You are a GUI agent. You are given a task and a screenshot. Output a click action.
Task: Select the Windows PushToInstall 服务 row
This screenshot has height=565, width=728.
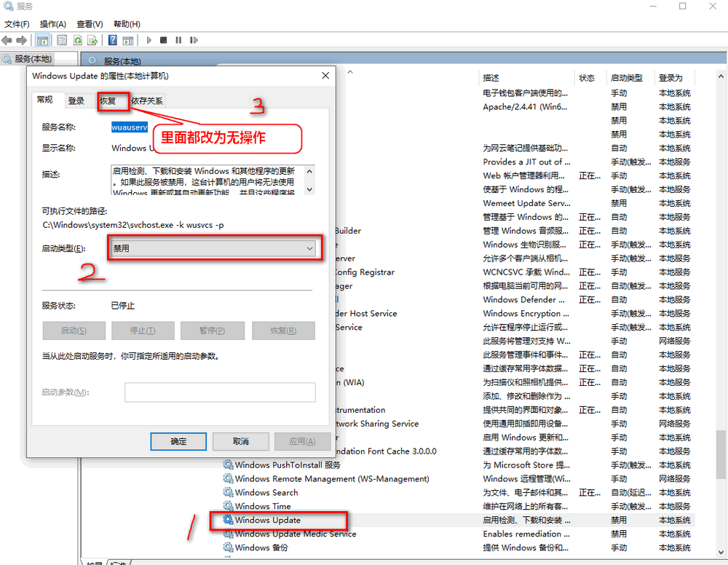click(x=459, y=465)
